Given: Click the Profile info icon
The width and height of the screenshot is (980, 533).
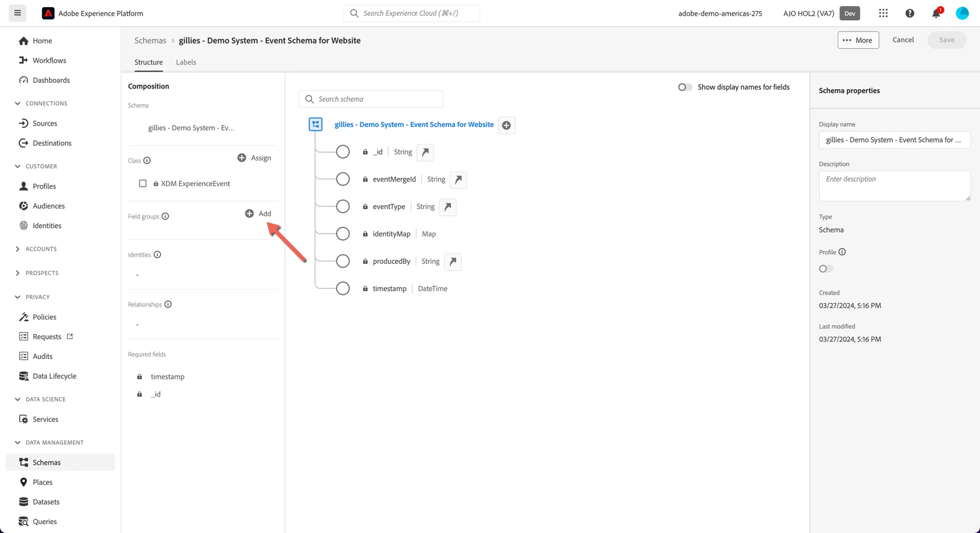Looking at the screenshot, I should tap(842, 252).
